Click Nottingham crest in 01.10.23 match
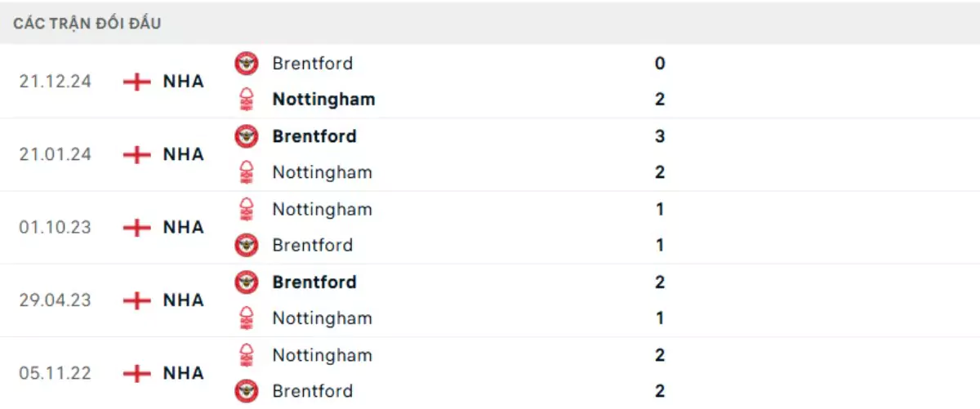Viewport: 980px width, 409px height. pyautogui.click(x=246, y=209)
